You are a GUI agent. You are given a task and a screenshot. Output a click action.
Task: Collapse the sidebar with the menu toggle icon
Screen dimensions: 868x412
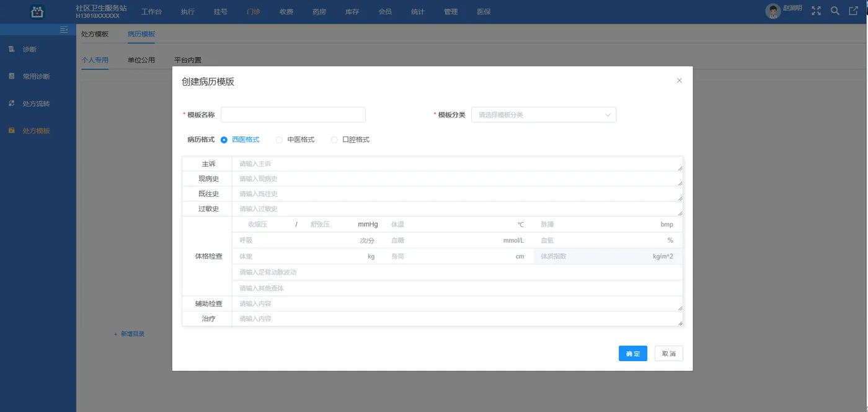click(63, 29)
